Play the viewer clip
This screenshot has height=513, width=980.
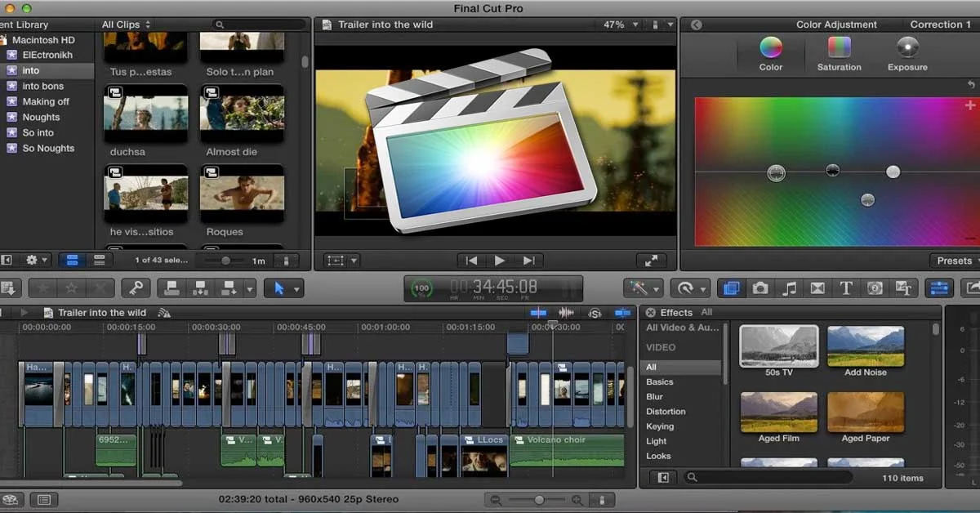click(500, 261)
